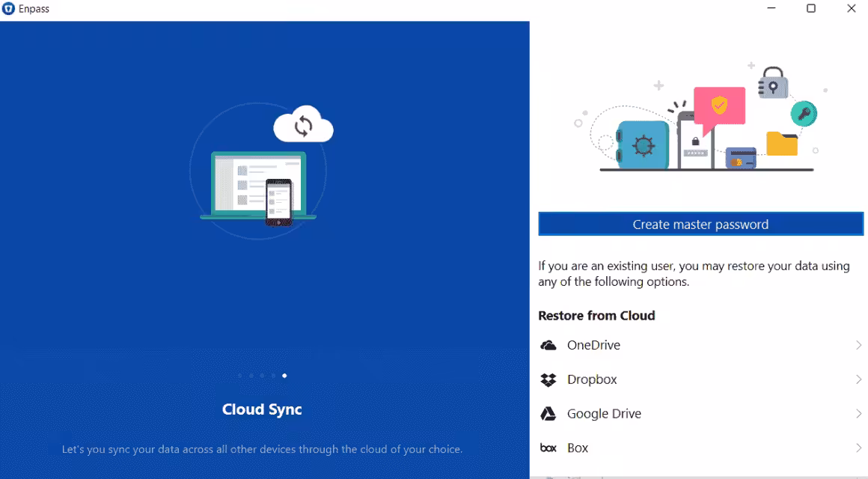Click the blue safe in the illustration

(642, 145)
